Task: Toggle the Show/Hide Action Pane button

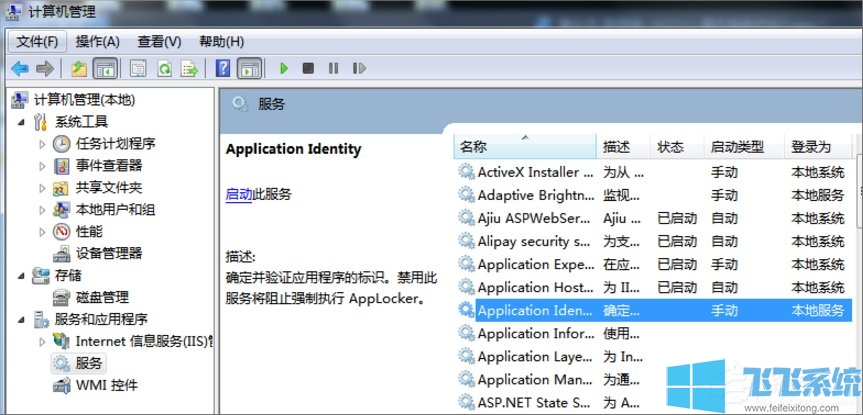Action: 249,69
